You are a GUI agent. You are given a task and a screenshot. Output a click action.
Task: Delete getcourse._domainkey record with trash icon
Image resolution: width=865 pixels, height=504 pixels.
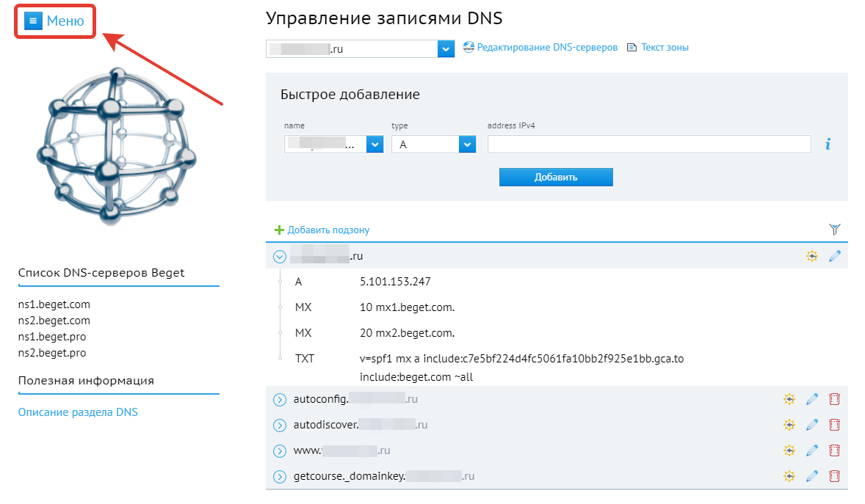(834, 476)
